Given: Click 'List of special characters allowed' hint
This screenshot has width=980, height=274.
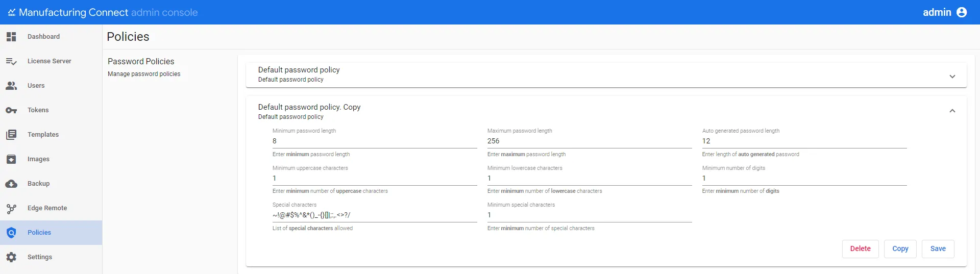Looking at the screenshot, I should pyautogui.click(x=312, y=228).
